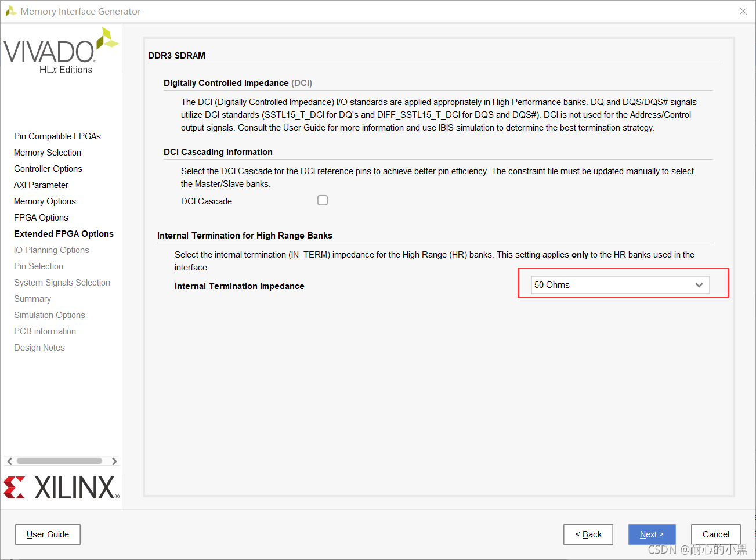Click the Internal Termination Impedance label
This screenshot has width=756, height=560.
[x=240, y=286]
